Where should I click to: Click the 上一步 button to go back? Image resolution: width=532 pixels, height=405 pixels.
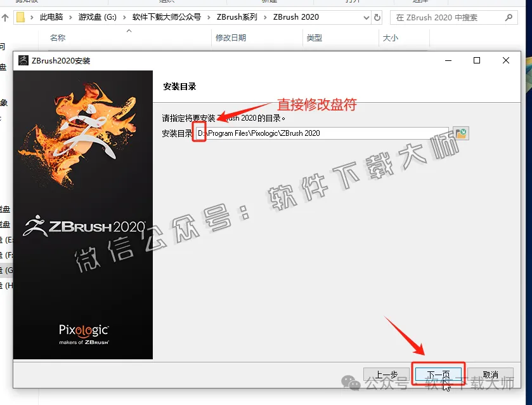pos(386,374)
